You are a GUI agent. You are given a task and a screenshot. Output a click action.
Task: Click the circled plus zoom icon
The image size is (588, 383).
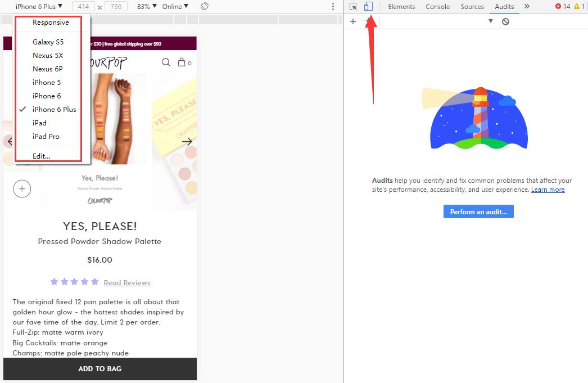[22, 188]
